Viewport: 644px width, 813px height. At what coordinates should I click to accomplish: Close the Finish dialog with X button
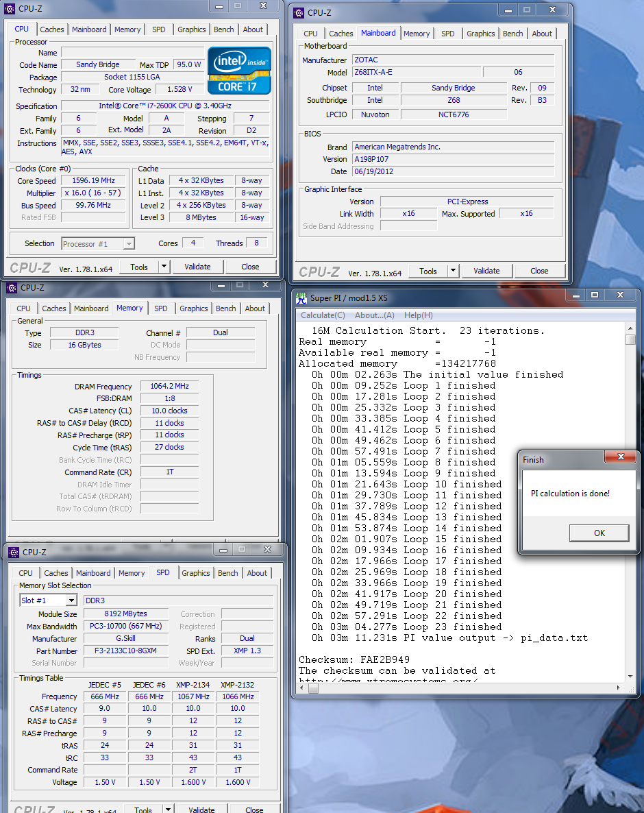(x=621, y=457)
